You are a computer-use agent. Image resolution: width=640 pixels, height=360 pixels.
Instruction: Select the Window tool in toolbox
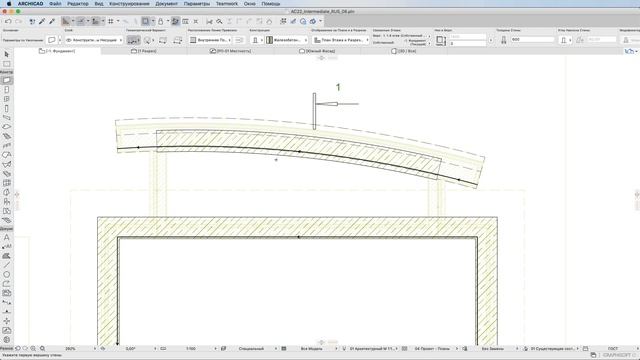(7, 99)
